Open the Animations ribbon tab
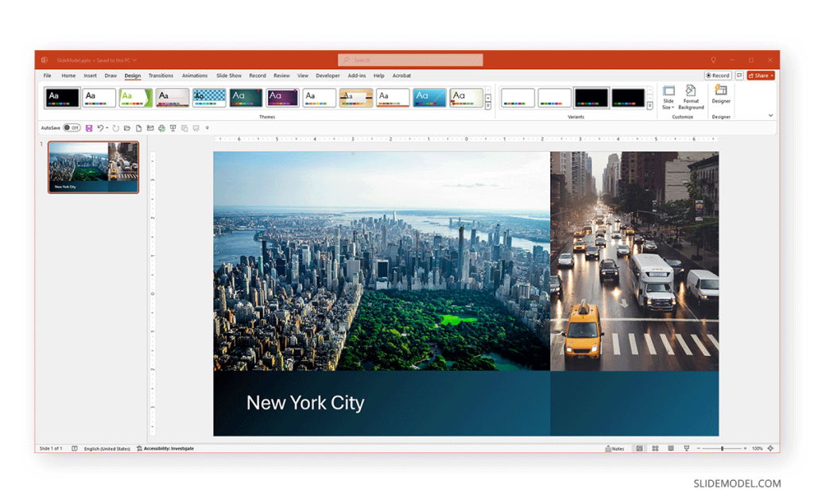This screenshot has width=814, height=504. click(194, 76)
